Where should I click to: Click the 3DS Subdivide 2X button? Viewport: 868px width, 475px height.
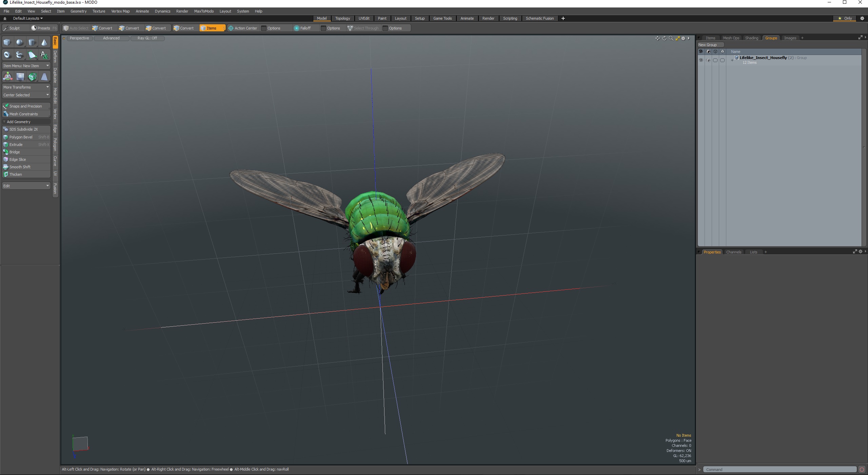point(23,129)
